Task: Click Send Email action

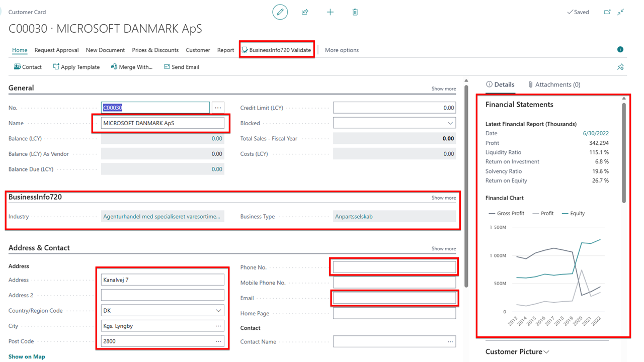Action: [182, 67]
